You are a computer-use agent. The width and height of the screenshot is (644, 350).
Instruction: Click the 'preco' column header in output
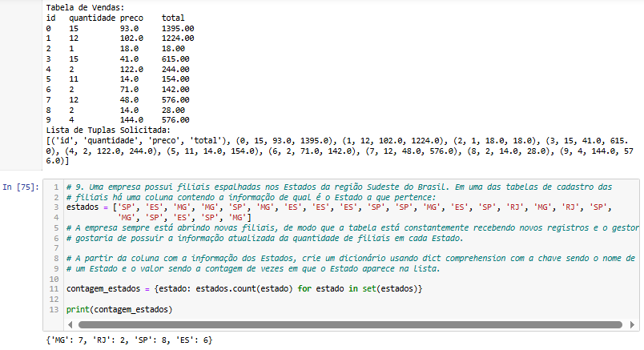pos(131,18)
